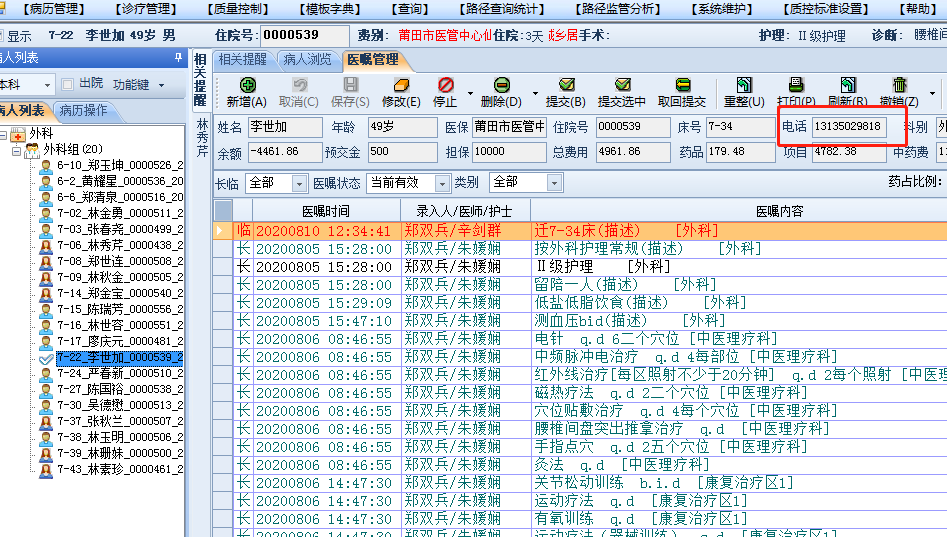947x537 pixels.
Task: Click the 总费用 field showing 4961.86
Action: (x=632, y=152)
